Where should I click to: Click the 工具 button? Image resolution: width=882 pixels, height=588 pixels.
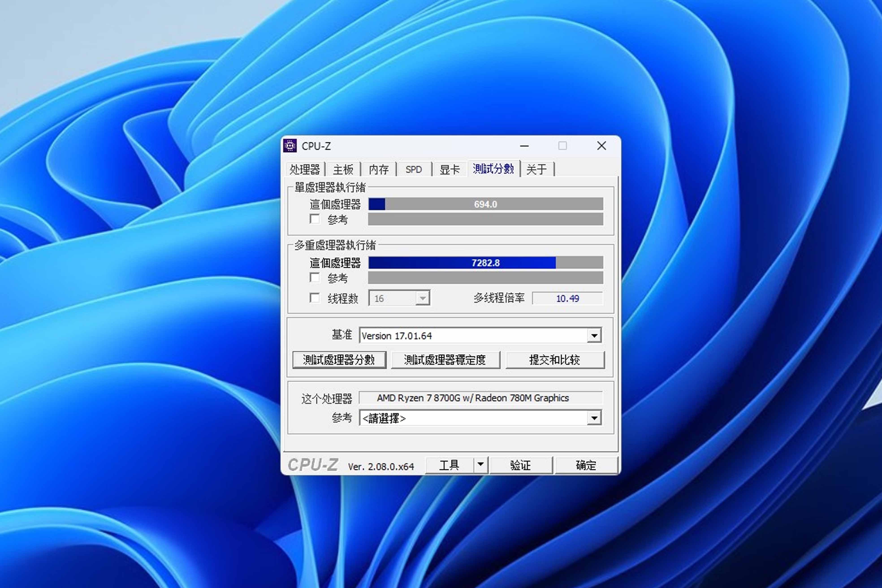[x=449, y=465]
